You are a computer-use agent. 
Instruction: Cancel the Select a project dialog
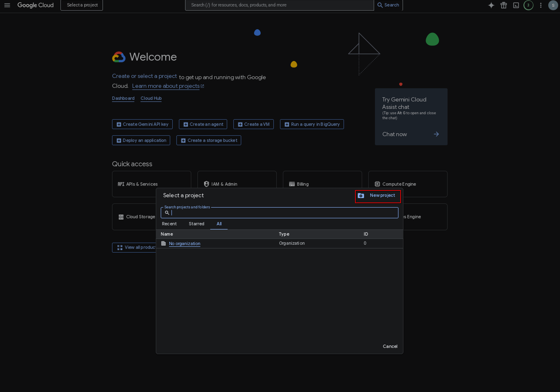pyautogui.click(x=390, y=346)
